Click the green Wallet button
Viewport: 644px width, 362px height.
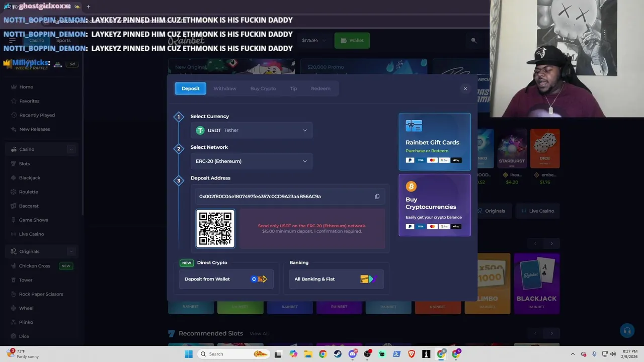352,40
